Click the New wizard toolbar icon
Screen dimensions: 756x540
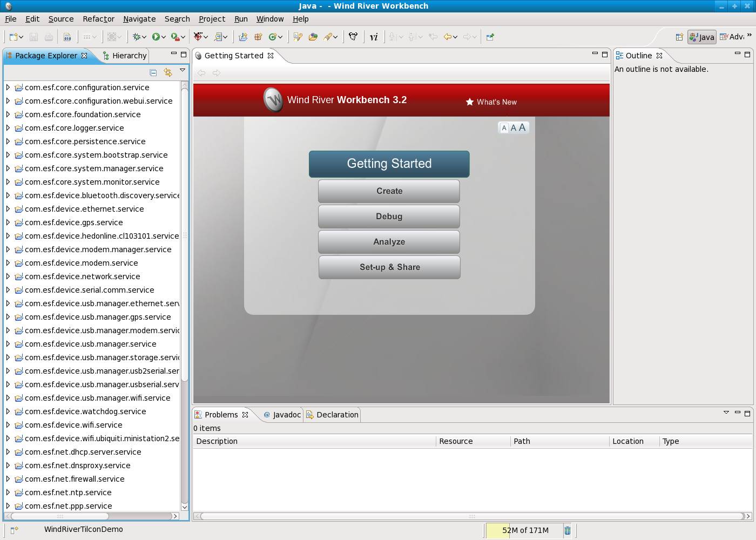pos(13,37)
